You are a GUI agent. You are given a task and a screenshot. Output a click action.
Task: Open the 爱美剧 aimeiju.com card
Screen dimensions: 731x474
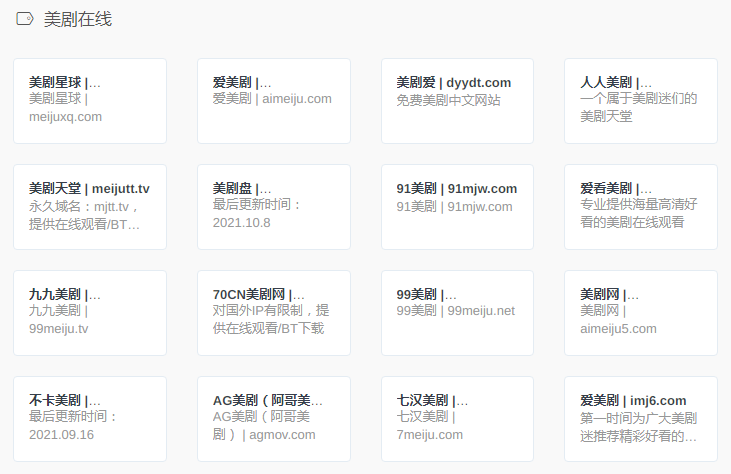[x=274, y=101]
